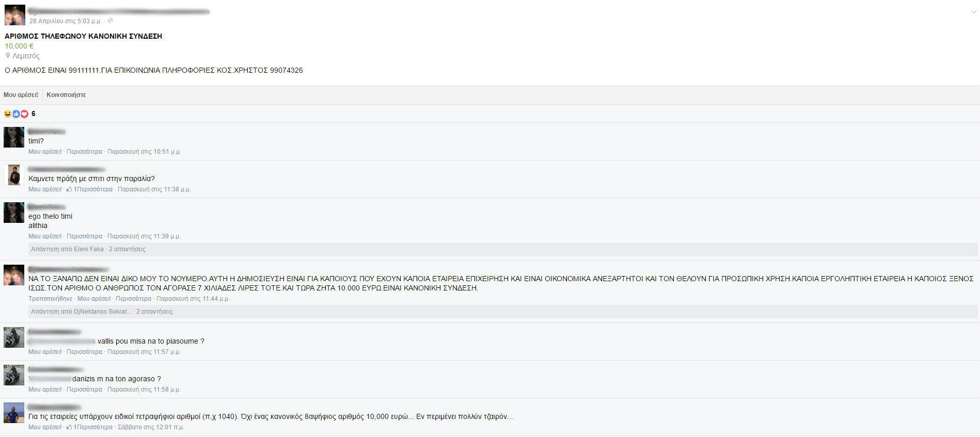Image resolution: width=980 pixels, height=437 pixels.
Task: Click the Τροποποιήθηκε edited link
Action: click(50, 299)
